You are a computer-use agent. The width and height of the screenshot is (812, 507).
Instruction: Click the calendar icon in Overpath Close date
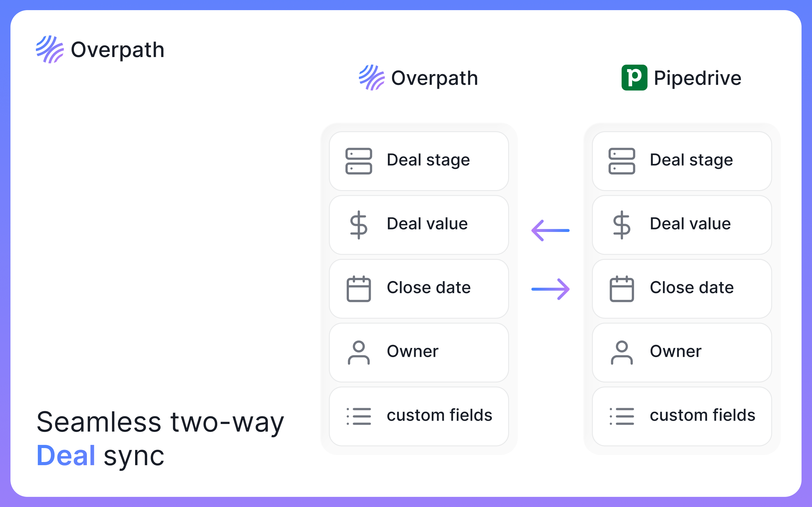coord(359,289)
